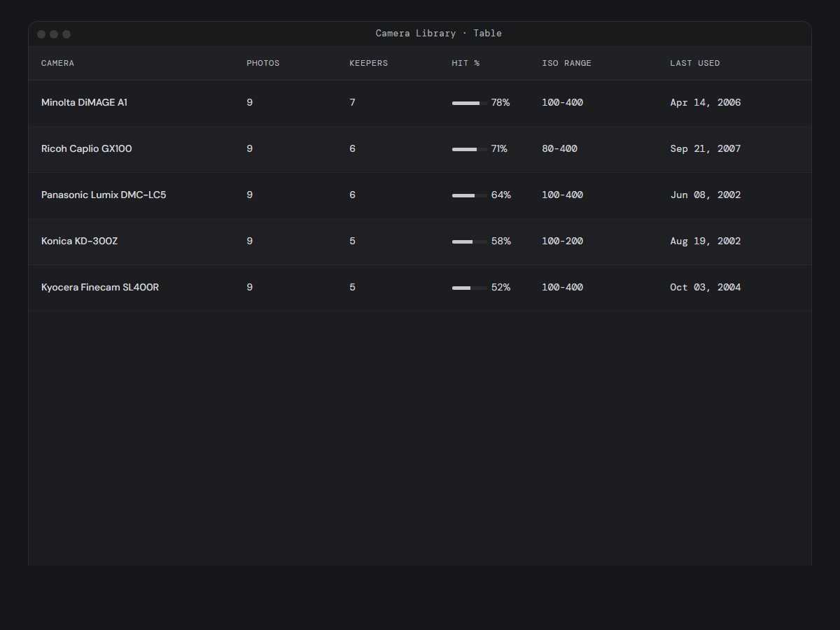Screen dimensions: 840x630
Task: Click the Camera Library · Table window title
Action: coord(439,33)
